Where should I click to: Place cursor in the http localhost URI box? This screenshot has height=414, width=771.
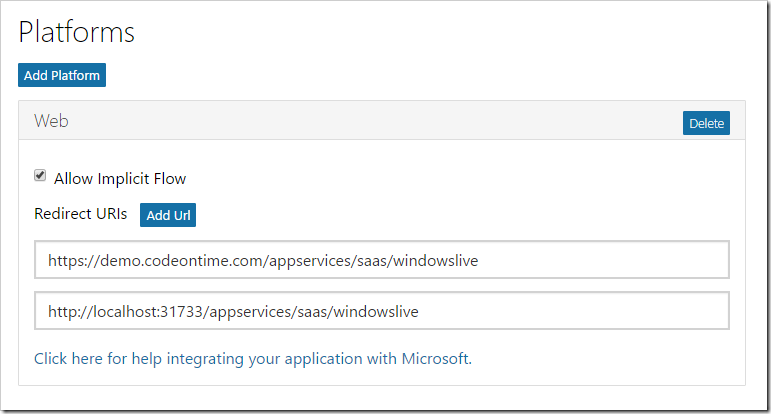[382, 311]
